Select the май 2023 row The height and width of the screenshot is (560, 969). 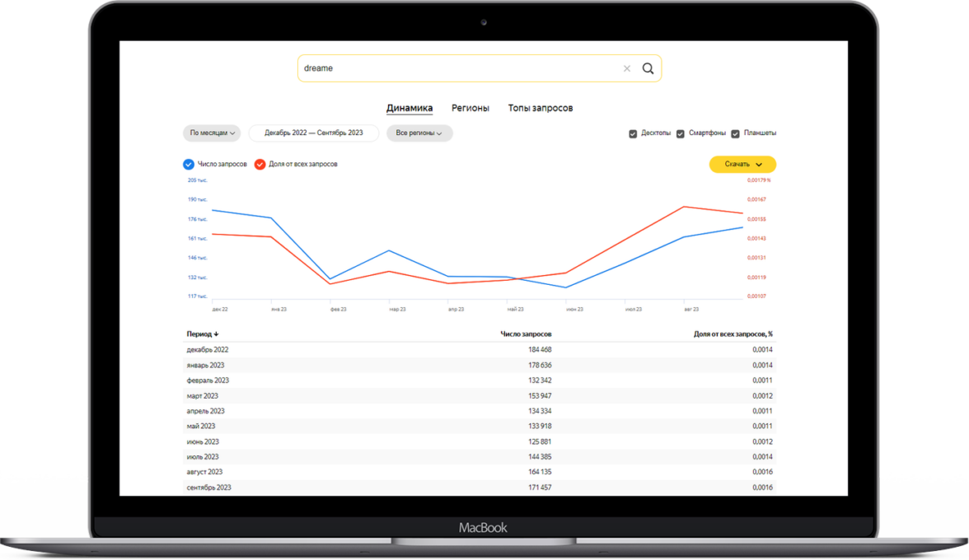(480, 426)
